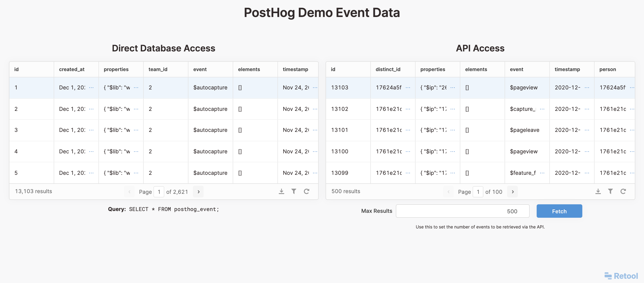This screenshot has width=644, height=283.
Task: Click the previous page arrow on the database table
Action: [130, 192]
